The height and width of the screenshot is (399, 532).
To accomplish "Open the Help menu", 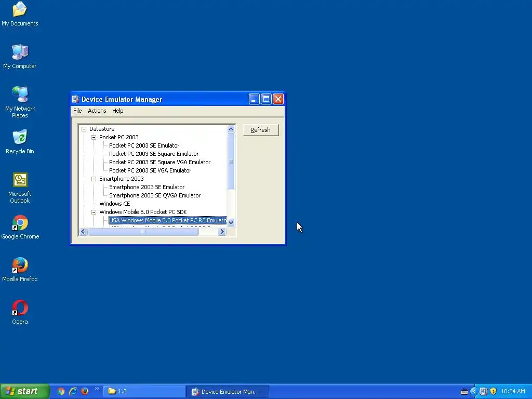I will 118,111.
